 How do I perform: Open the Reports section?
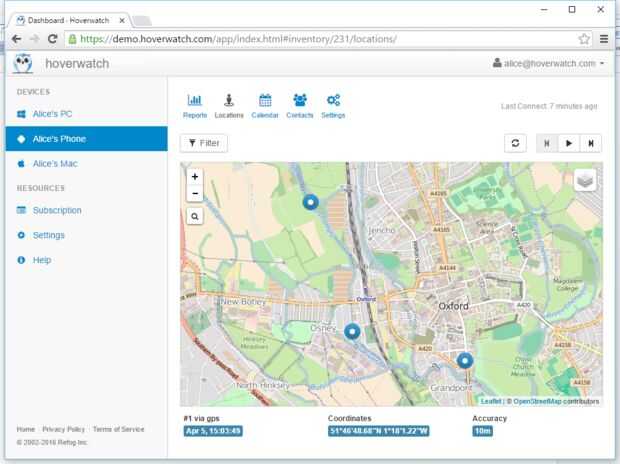195,106
